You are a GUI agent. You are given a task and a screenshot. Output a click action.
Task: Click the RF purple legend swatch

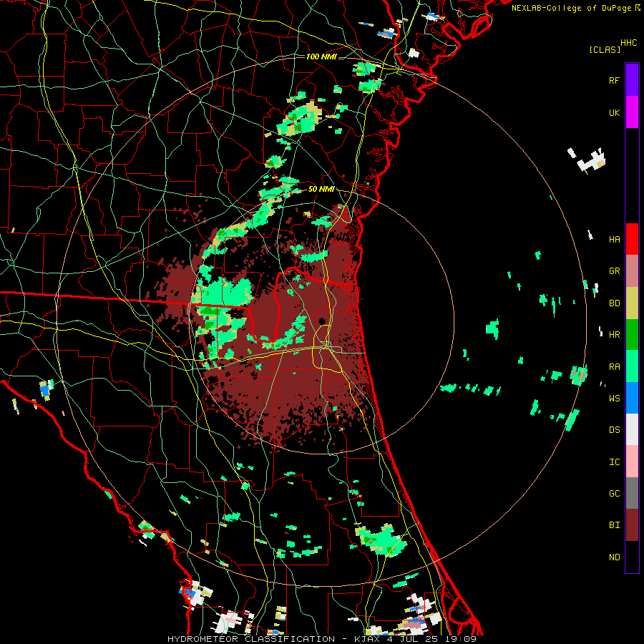tap(632, 79)
